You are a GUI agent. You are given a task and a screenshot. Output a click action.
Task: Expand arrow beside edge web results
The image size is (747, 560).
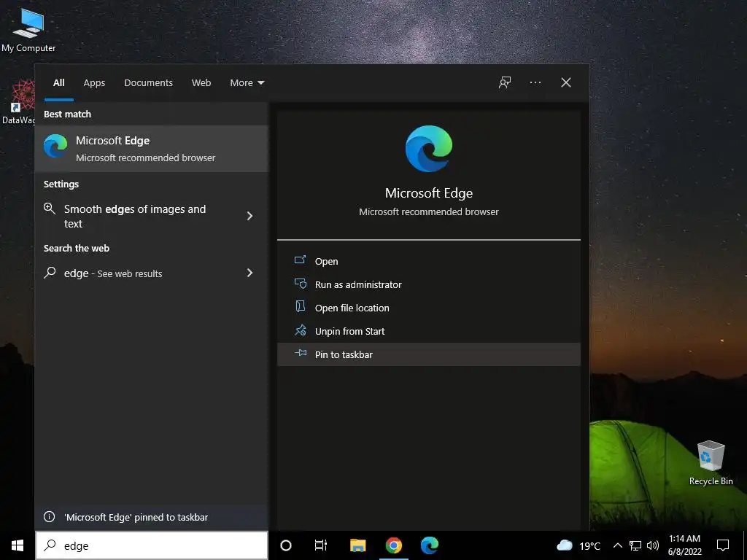point(249,273)
